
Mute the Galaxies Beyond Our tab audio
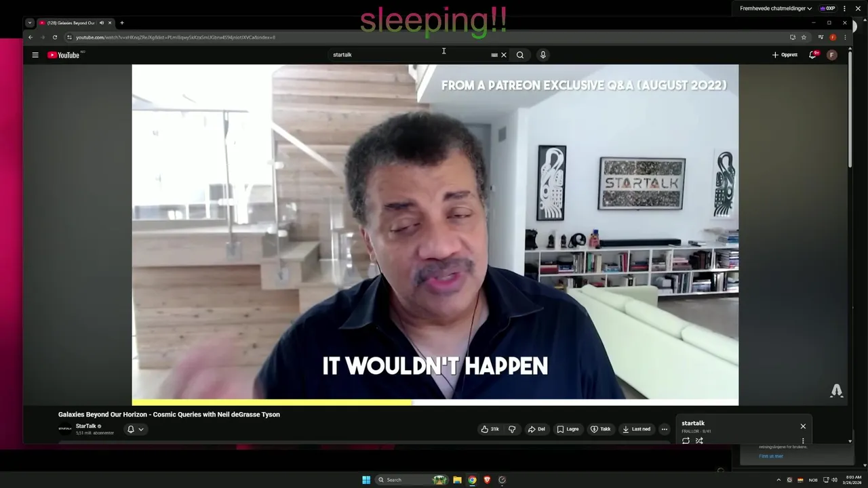click(102, 22)
